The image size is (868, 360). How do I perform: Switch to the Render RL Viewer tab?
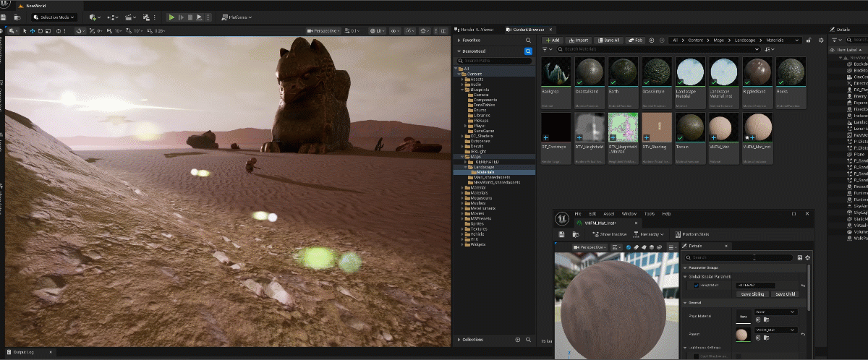tap(477, 29)
